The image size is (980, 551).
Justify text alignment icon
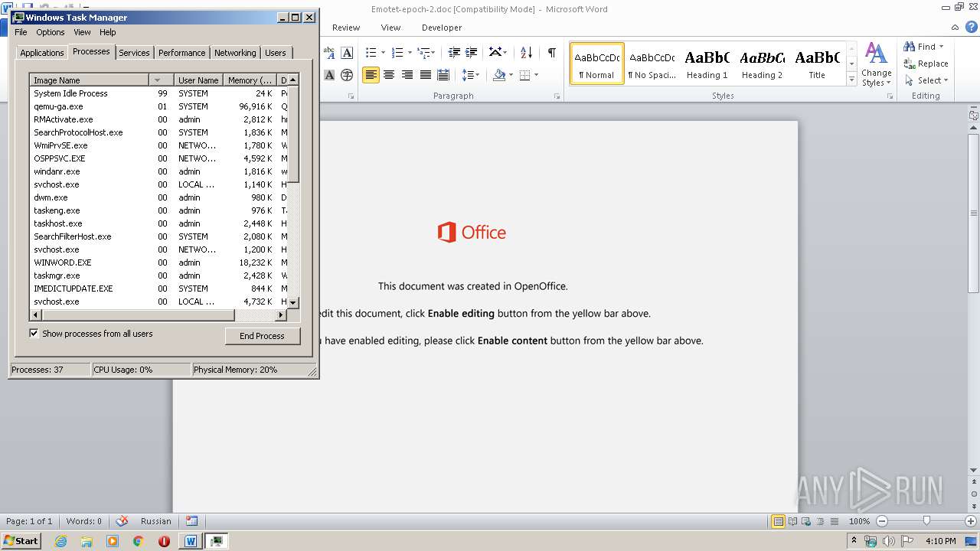click(x=425, y=75)
